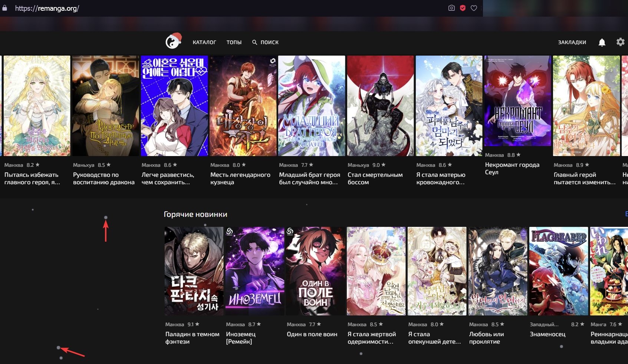
Task: Click the star beside the 9.1 rating
Action: (x=198, y=324)
